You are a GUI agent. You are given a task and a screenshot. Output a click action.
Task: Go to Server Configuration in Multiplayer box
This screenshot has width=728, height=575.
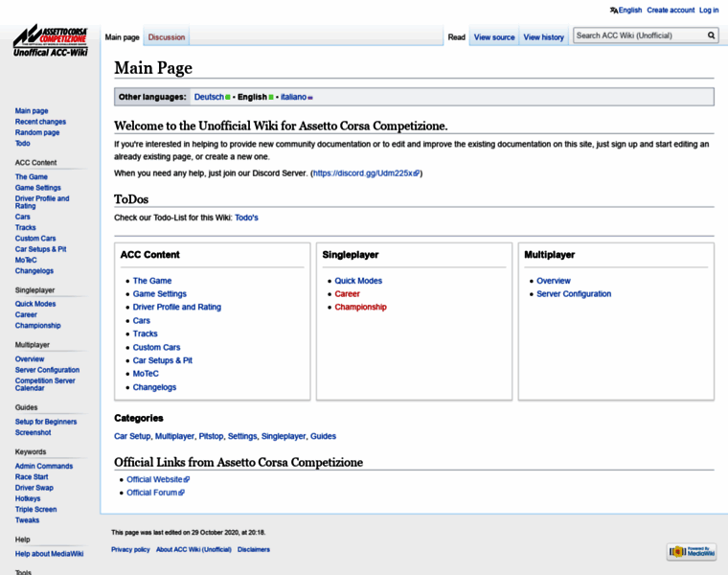tap(574, 294)
